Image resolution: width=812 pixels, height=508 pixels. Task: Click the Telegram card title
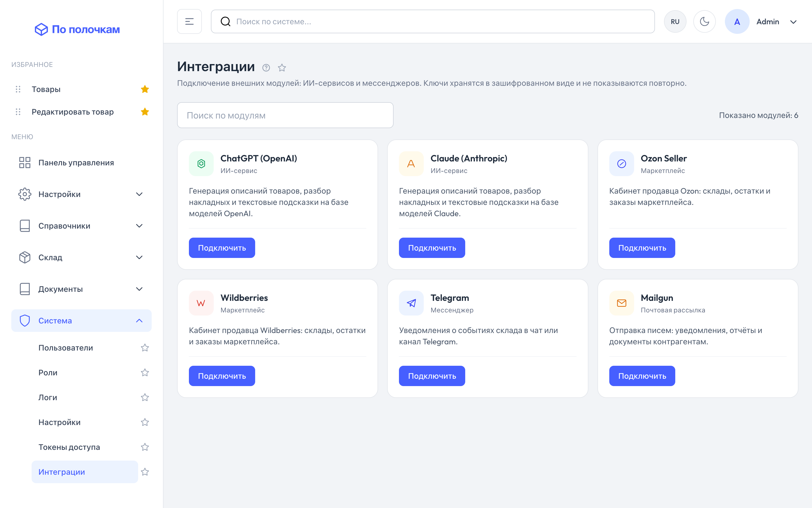(450, 298)
